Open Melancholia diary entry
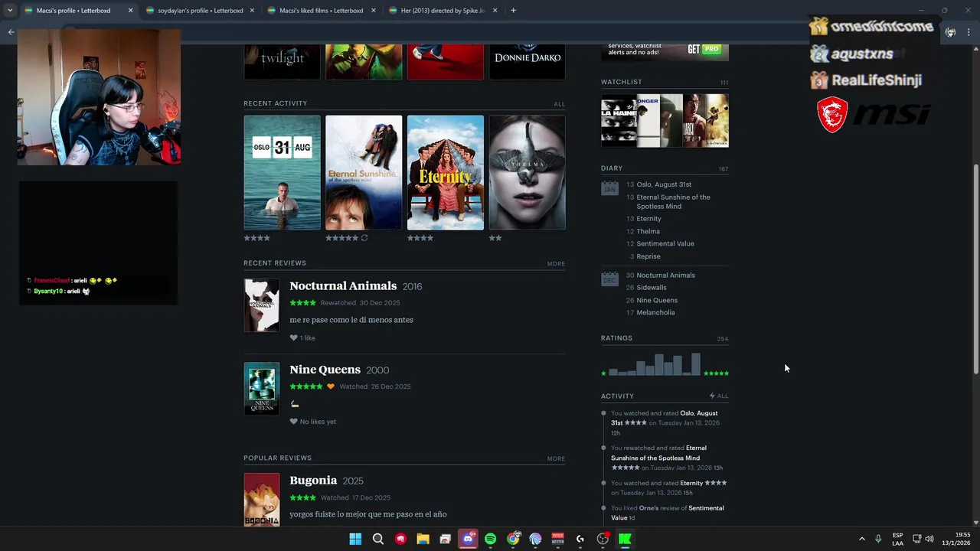 tap(655, 312)
